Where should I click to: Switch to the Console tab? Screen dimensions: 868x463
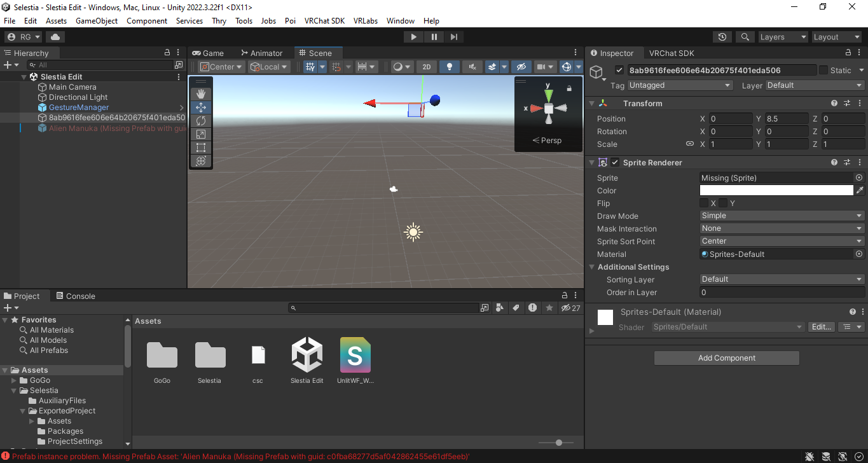pos(76,296)
